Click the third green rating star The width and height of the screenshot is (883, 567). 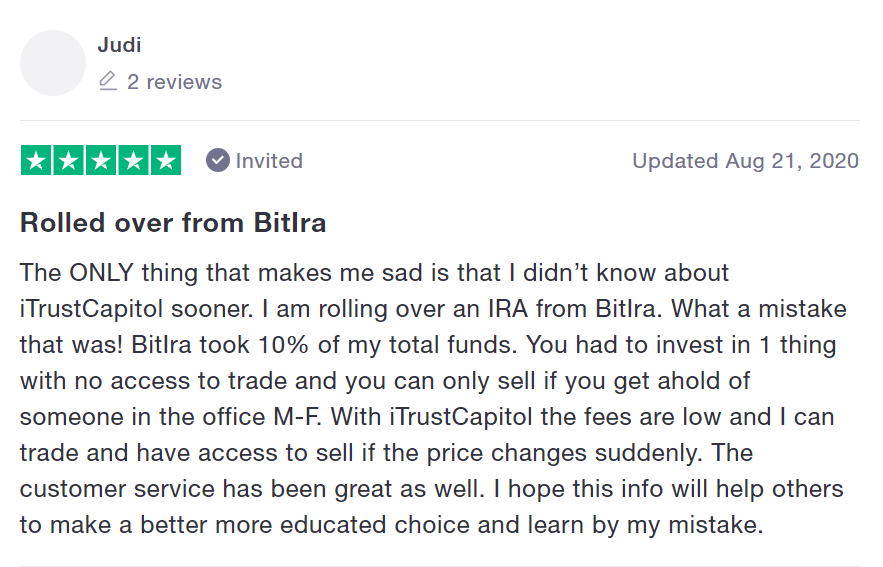coord(101,160)
